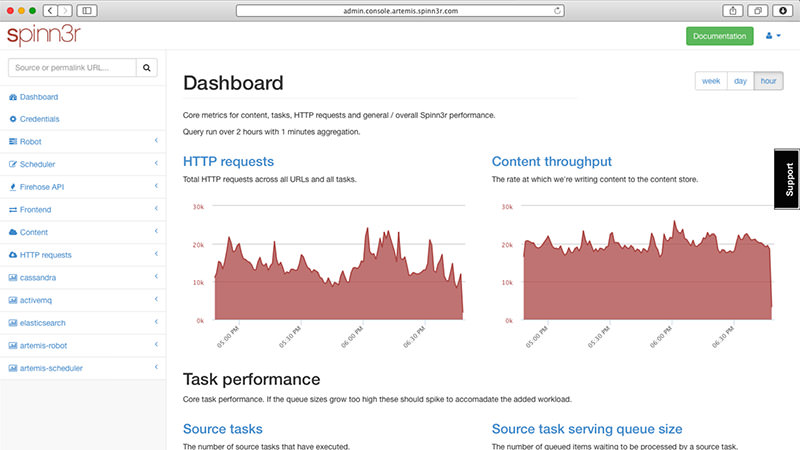This screenshot has height=450, width=800.
Task: Click the Safari reload page icon
Action: coord(557,10)
